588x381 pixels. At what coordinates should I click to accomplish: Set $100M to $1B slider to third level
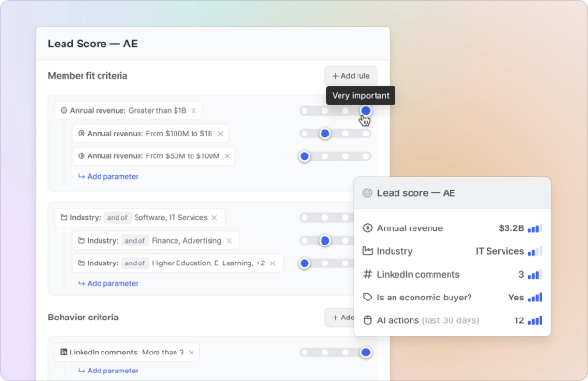coord(345,134)
